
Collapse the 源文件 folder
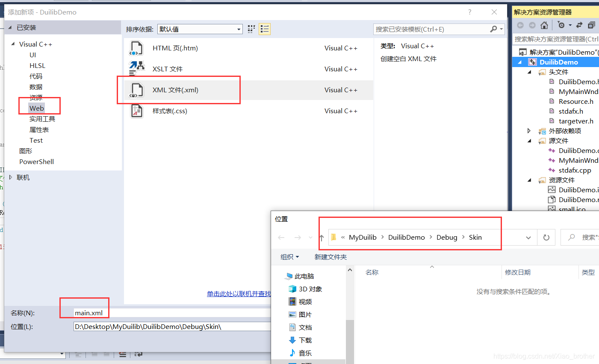529,141
